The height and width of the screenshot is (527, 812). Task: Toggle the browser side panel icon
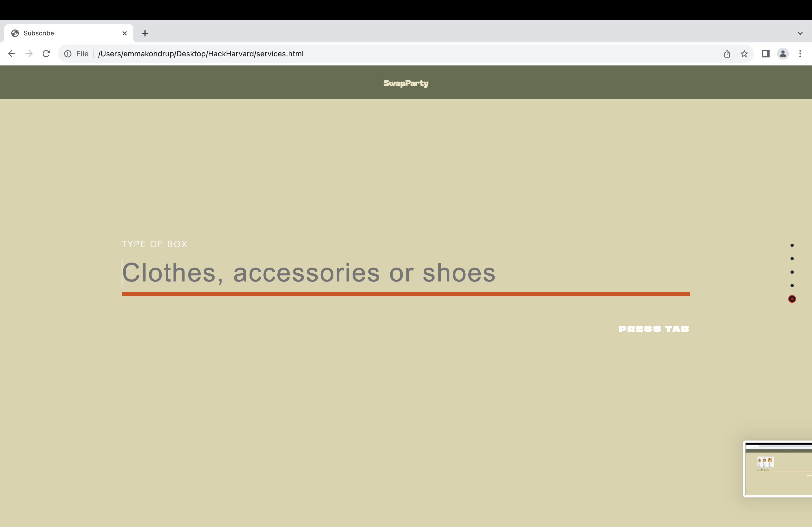coord(766,53)
